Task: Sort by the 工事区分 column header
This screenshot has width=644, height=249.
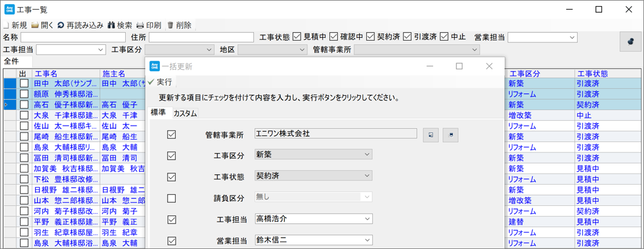Action: pyautogui.click(x=541, y=73)
